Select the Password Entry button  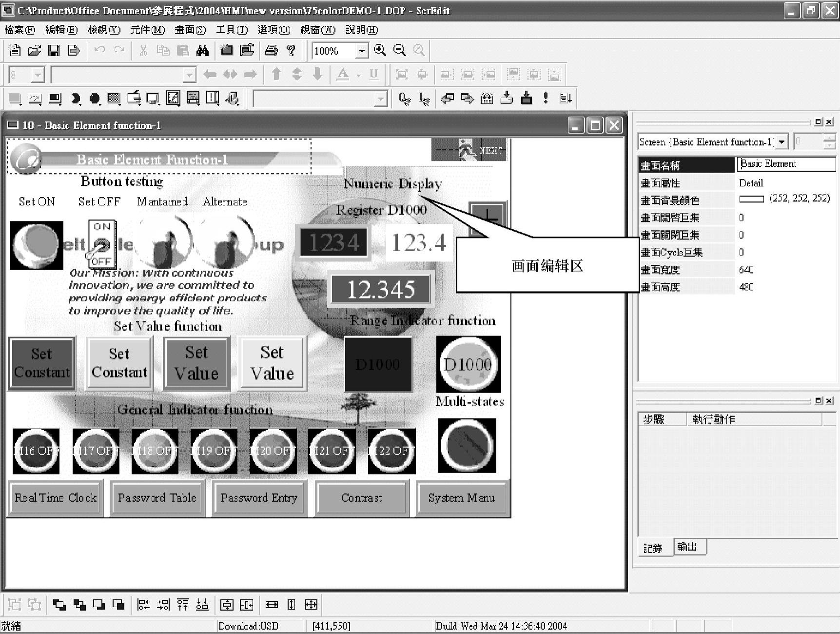pos(259,498)
